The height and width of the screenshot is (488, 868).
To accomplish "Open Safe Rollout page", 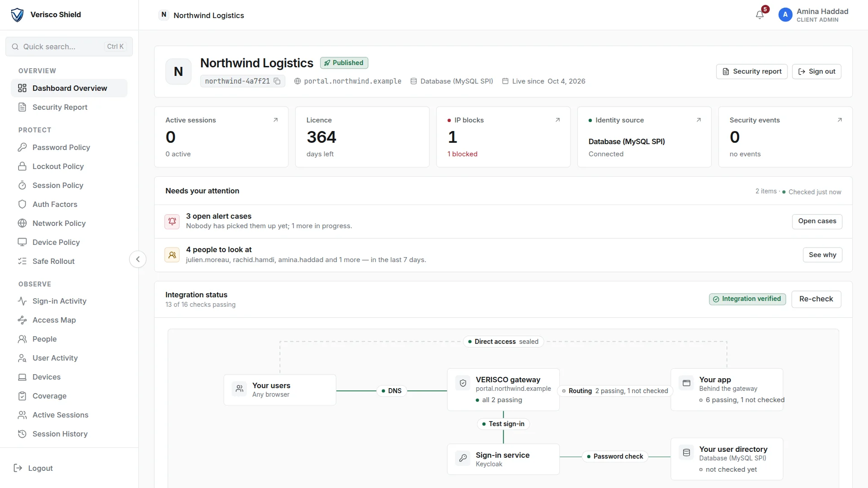I will [x=69, y=261].
